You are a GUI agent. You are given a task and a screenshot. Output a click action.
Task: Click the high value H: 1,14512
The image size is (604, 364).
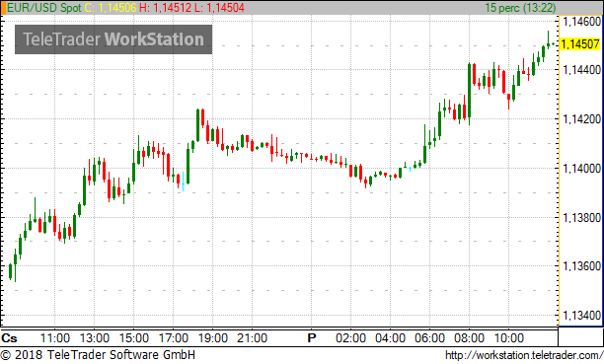tap(166, 8)
